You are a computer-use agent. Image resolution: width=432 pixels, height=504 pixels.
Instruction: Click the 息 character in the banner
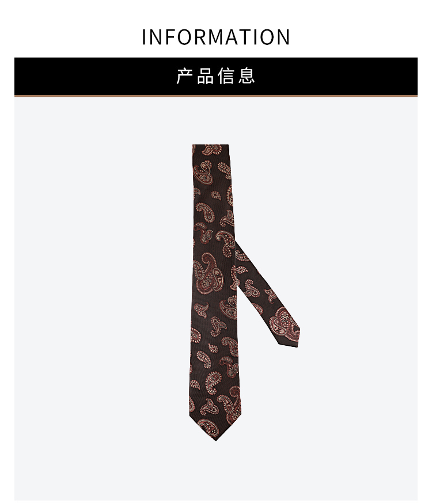point(247,76)
